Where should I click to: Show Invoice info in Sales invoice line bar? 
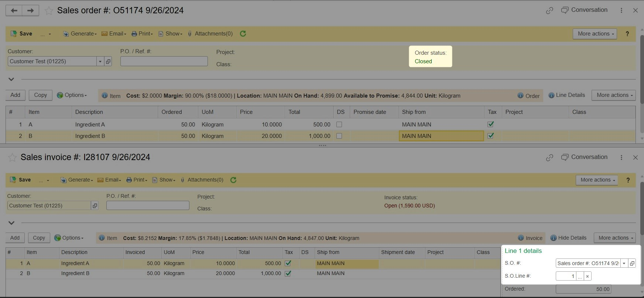[x=530, y=238]
